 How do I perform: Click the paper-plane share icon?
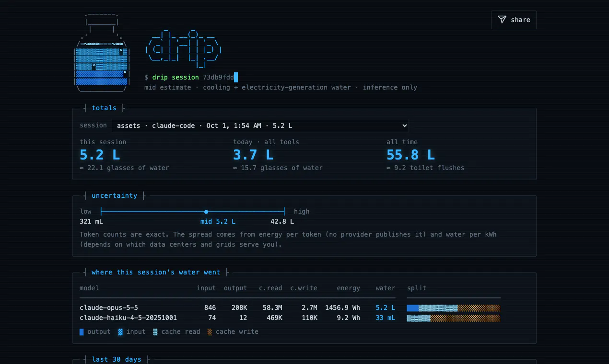(x=502, y=20)
